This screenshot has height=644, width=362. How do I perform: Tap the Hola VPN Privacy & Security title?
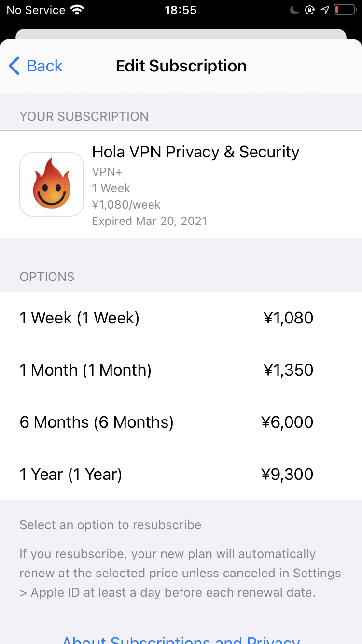tap(195, 152)
